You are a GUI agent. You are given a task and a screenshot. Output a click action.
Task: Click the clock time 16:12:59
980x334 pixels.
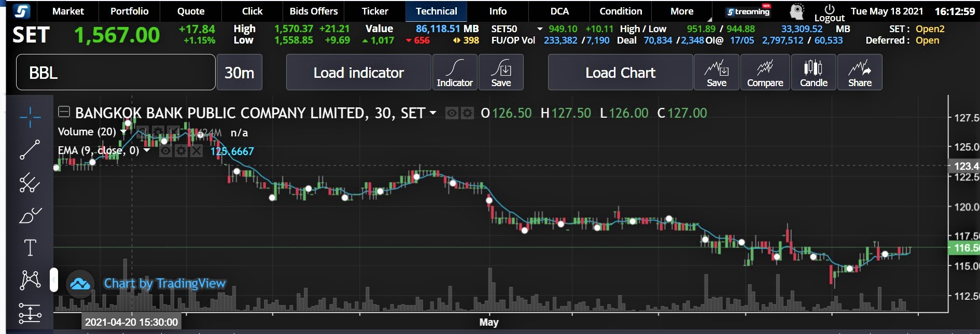tap(955, 11)
